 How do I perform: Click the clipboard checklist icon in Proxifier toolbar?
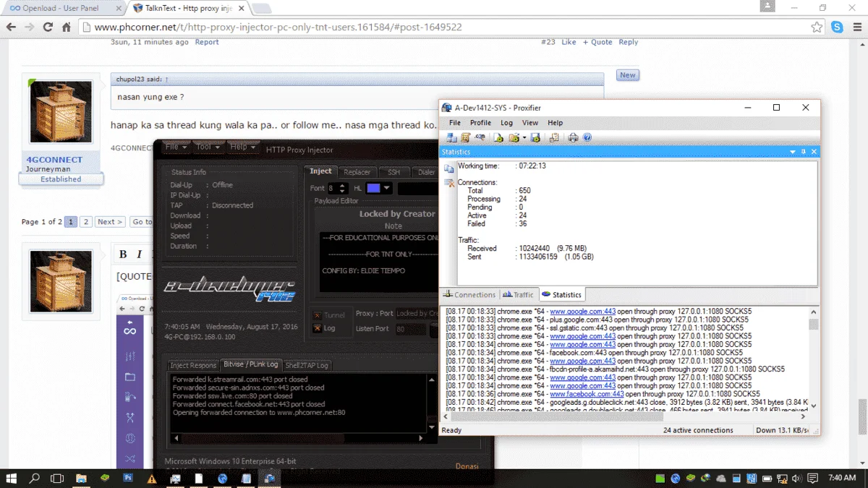coord(554,137)
